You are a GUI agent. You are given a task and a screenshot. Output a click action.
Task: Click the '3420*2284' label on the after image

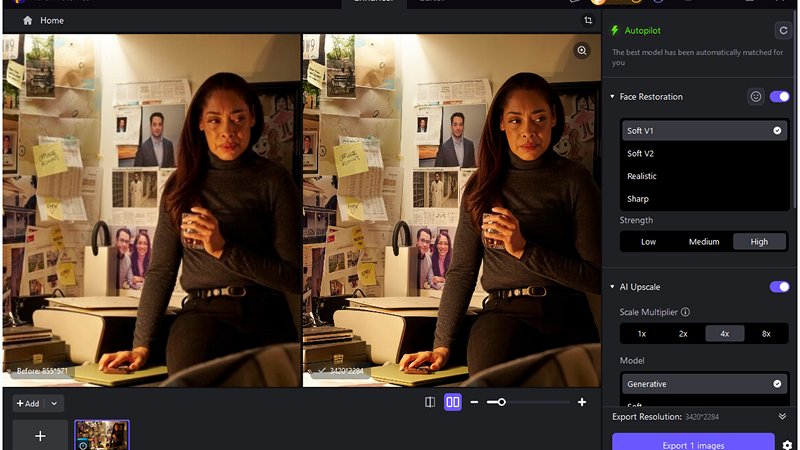click(346, 371)
